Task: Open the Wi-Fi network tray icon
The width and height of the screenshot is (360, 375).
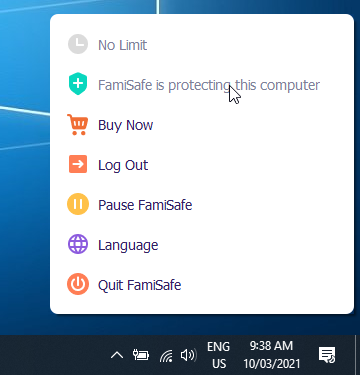Action: 166,356
